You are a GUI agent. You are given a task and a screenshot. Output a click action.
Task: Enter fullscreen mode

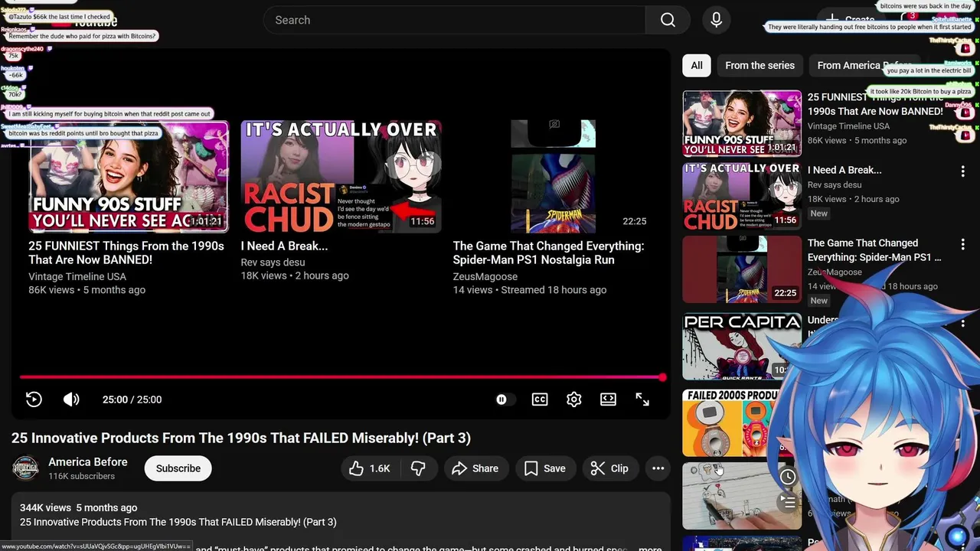[642, 399]
